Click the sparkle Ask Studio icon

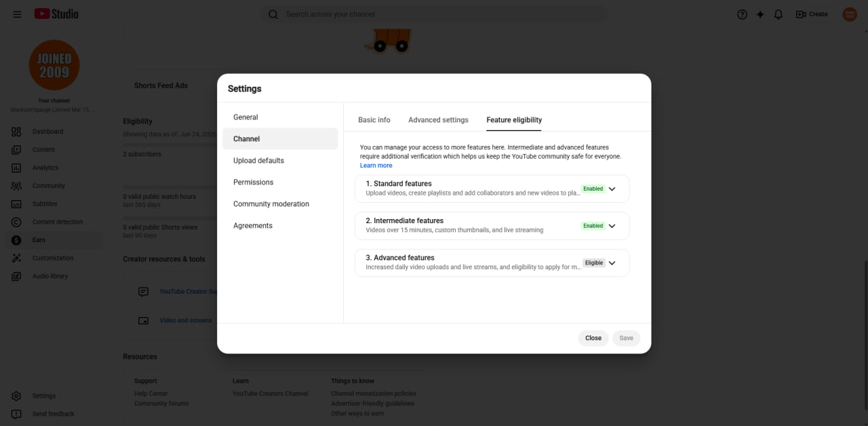click(x=760, y=14)
